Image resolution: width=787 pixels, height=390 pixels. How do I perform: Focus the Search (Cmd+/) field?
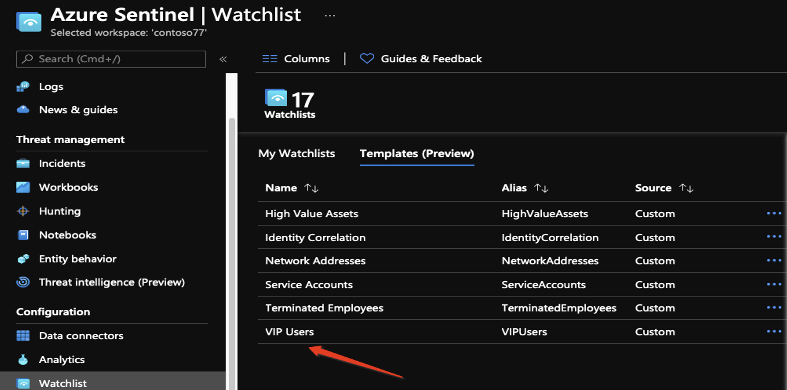(x=111, y=59)
